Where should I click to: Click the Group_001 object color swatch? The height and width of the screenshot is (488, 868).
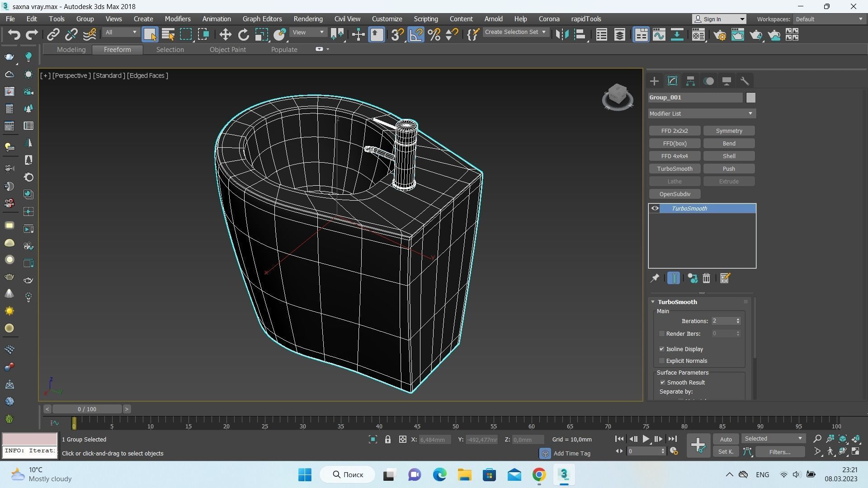[750, 98]
